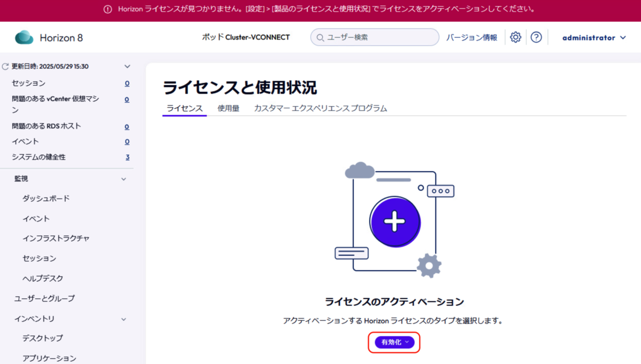The image size is (641, 364).
Task: Collapse the インベントリ section chevron
Action: (123, 319)
